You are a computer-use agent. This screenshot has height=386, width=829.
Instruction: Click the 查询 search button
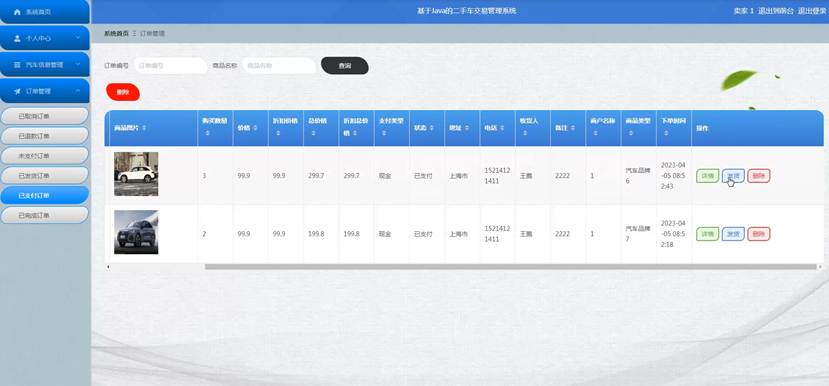pos(345,66)
